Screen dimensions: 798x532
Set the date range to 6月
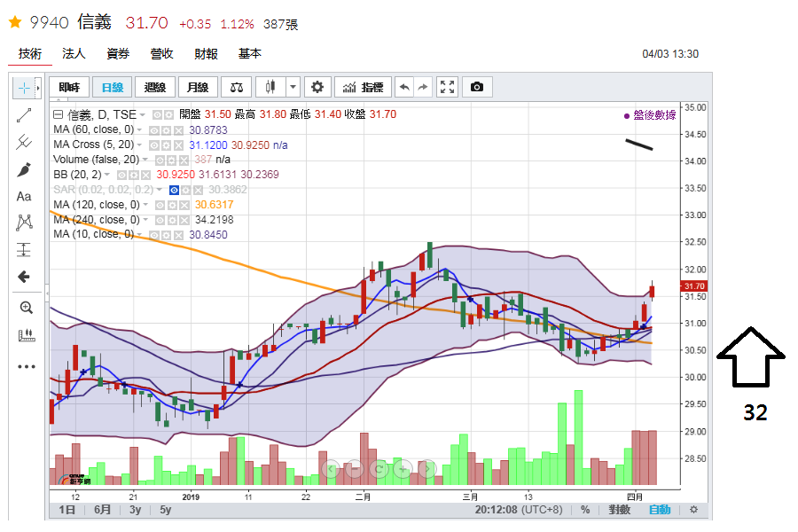click(x=102, y=510)
